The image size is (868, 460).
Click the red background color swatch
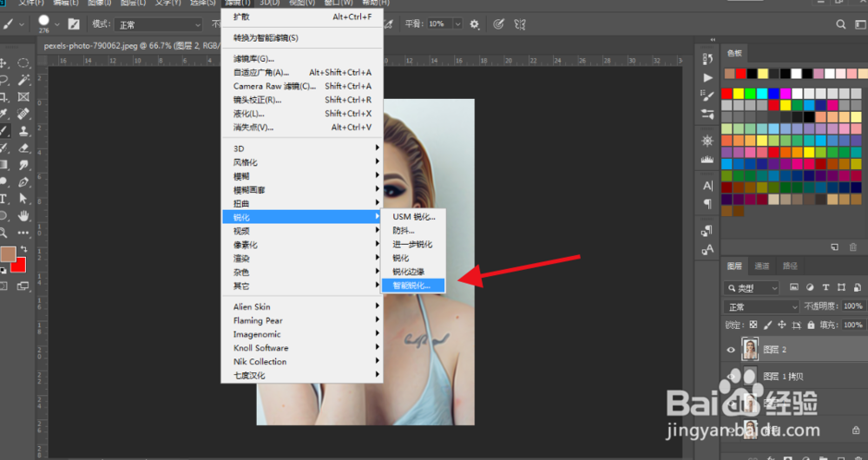(19, 266)
